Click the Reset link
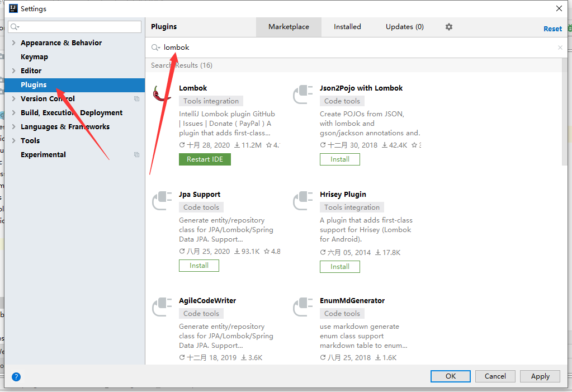Image resolution: width=572 pixels, height=392 pixels. (x=552, y=29)
